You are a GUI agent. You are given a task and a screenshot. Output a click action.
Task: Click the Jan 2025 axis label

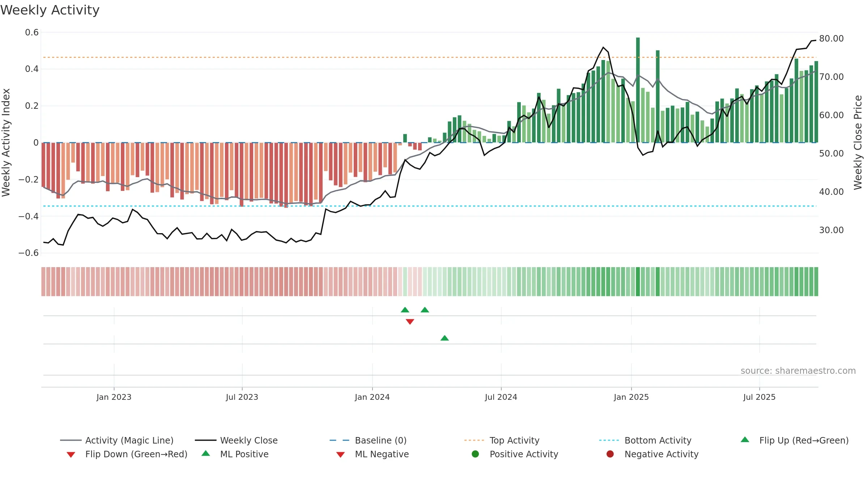click(631, 397)
